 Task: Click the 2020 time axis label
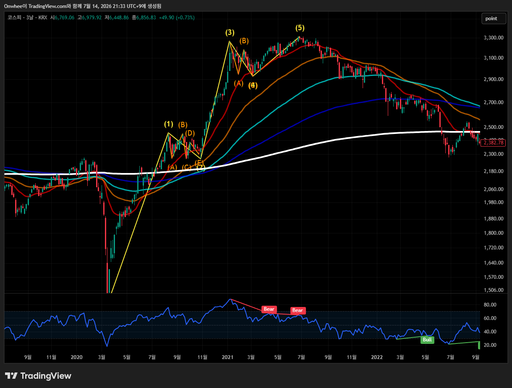click(x=76, y=357)
